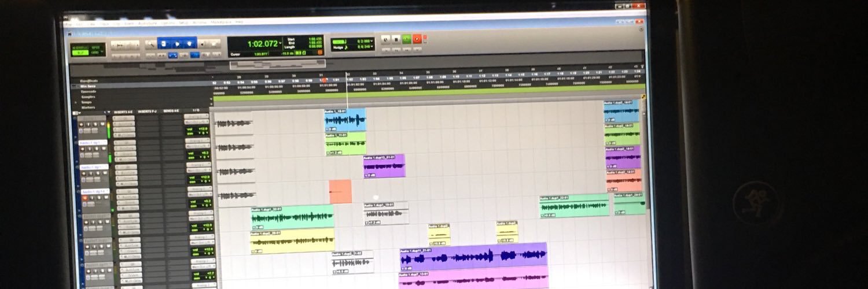Click the red Record transport button

tap(417, 39)
